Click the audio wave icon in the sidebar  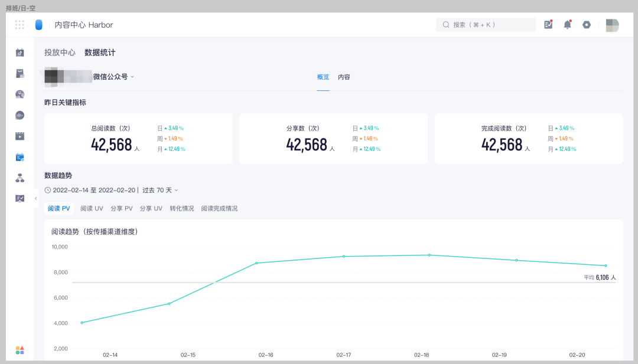coord(20,115)
